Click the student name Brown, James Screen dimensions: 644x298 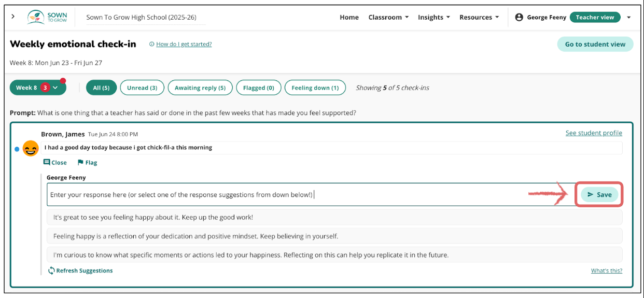[x=63, y=134]
